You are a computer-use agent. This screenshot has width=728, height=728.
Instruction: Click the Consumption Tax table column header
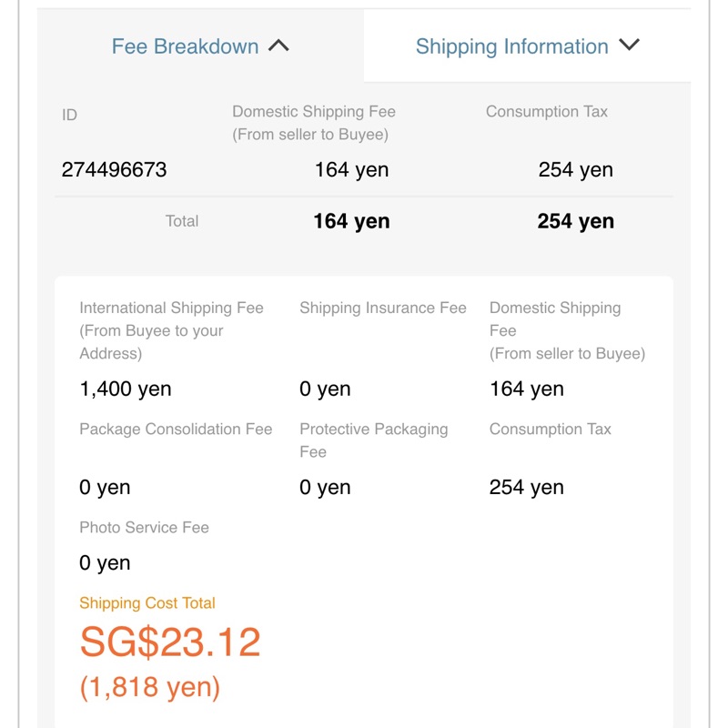tap(546, 112)
